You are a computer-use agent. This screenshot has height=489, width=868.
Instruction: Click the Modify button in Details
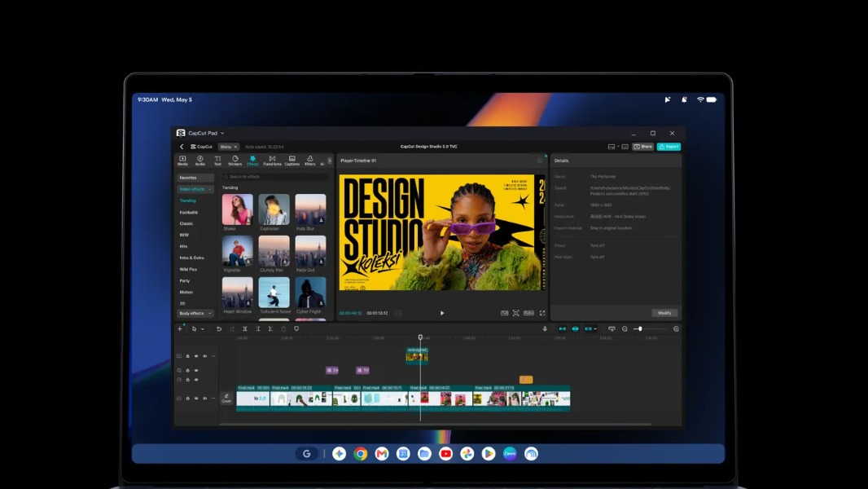coord(664,313)
